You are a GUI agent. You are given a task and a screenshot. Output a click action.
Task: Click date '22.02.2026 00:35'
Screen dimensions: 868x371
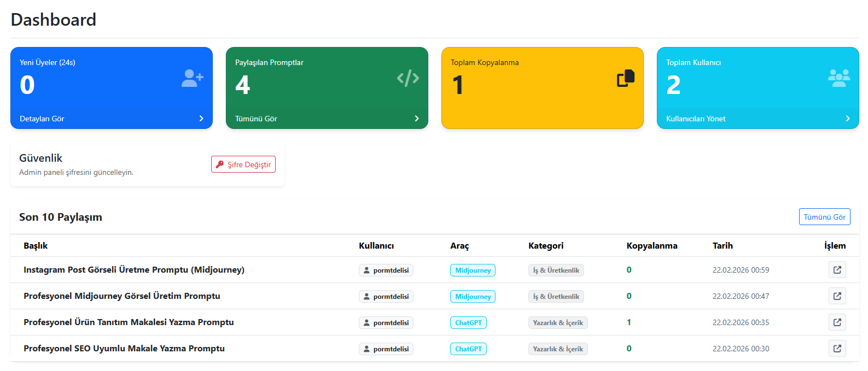pyautogui.click(x=741, y=322)
